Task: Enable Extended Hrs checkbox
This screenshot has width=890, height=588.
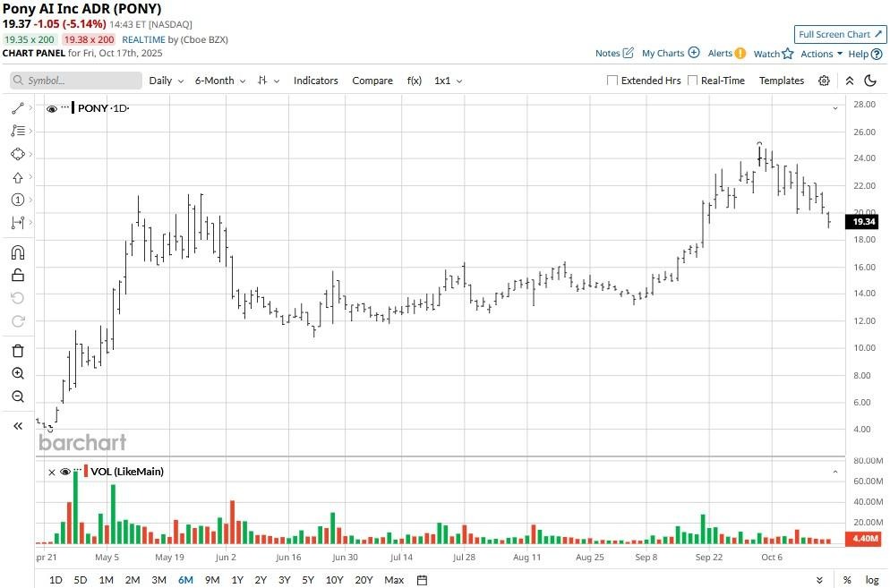Action: click(x=612, y=81)
